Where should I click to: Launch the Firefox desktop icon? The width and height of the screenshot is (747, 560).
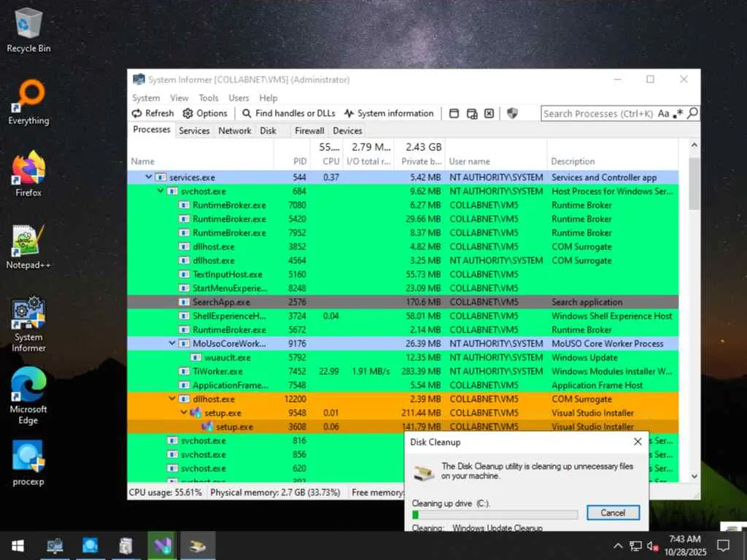point(28,174)
